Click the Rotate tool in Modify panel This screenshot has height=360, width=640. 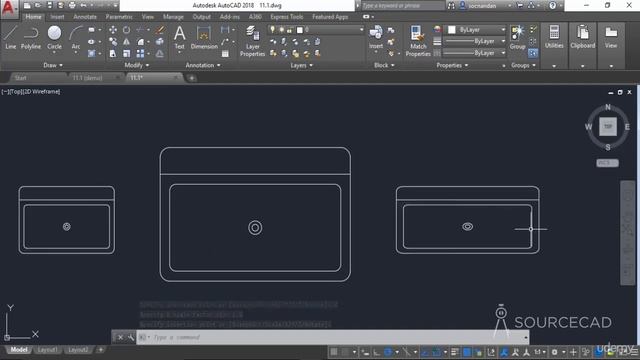[127, 30]
